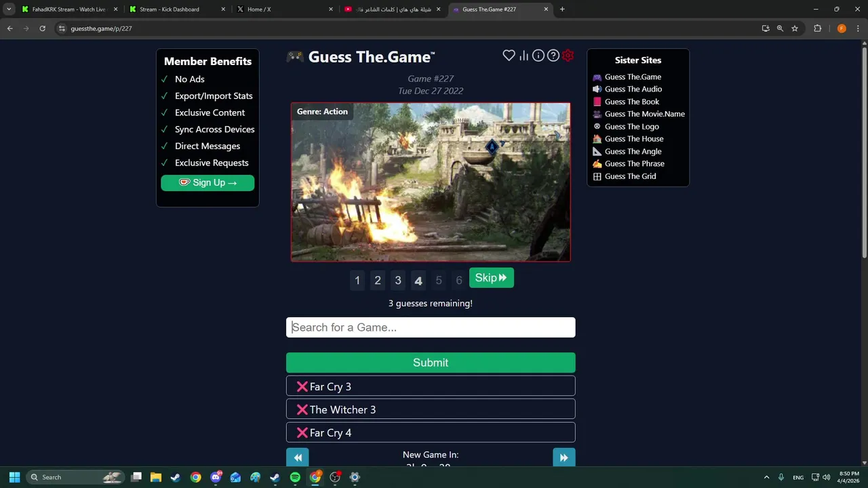Open the stats bar chart icon
The height and width of the screenshot is (488, 868).
pos(524,56)
